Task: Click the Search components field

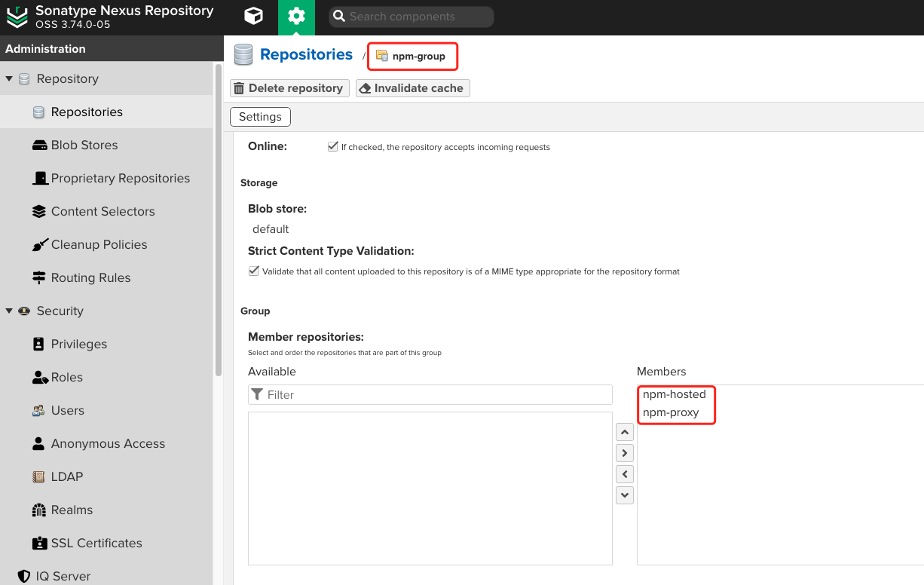Action: [411, 17]
